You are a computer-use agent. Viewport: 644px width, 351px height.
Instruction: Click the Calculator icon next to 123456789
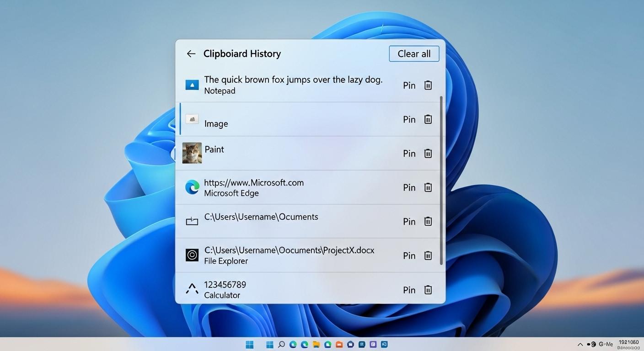pos(192,288)
